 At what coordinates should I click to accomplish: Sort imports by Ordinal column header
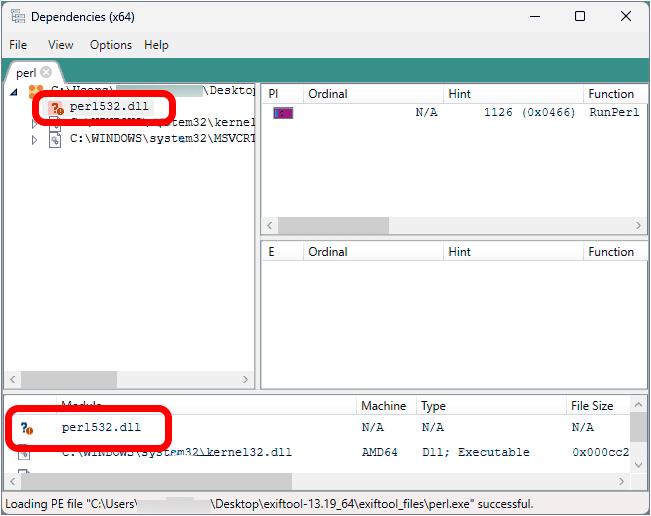coord(328,94)
